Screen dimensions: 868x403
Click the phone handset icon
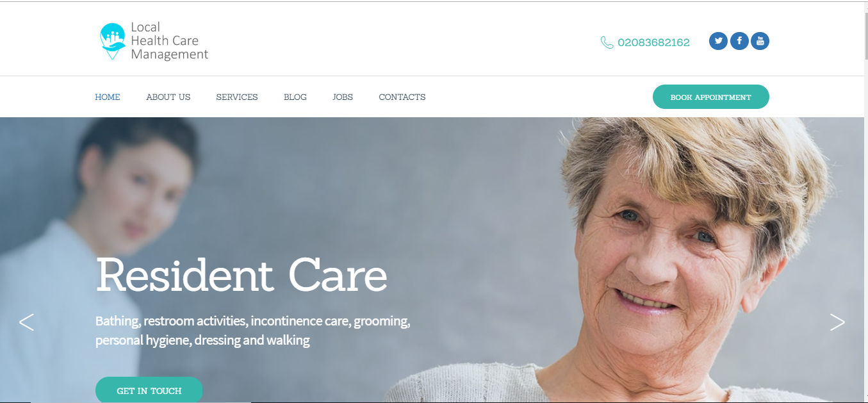click(x=607, y=42)
